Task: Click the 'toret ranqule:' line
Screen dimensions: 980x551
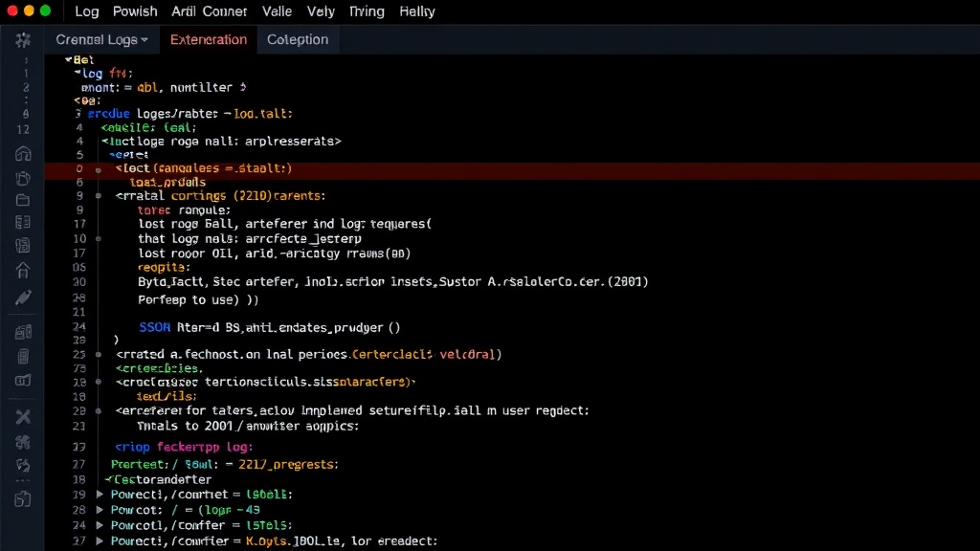Action: (184, 209)
